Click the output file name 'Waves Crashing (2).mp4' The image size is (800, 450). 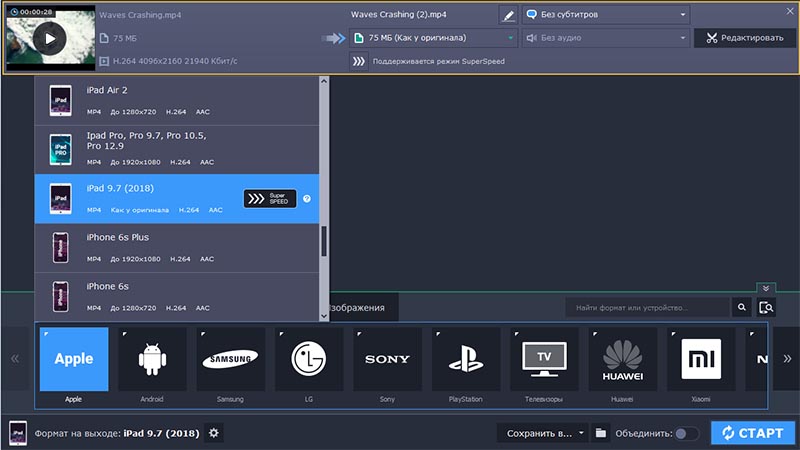[x=398, y=15]
